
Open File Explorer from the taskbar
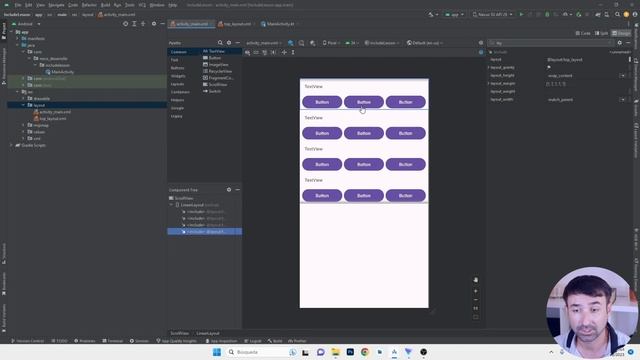click(x=335, y=352)
